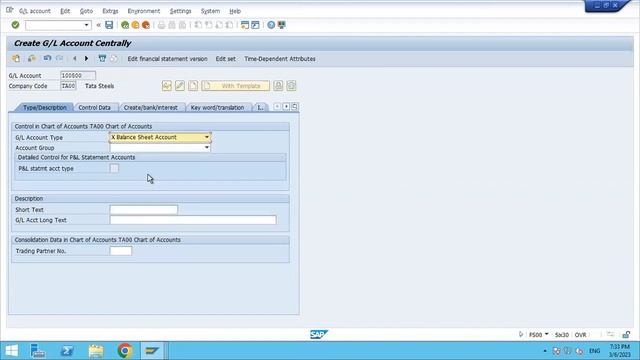Viewport: 640px width, 360px height.
Task: Click the delete account trash icon
Action: click(x=102, y=59)
